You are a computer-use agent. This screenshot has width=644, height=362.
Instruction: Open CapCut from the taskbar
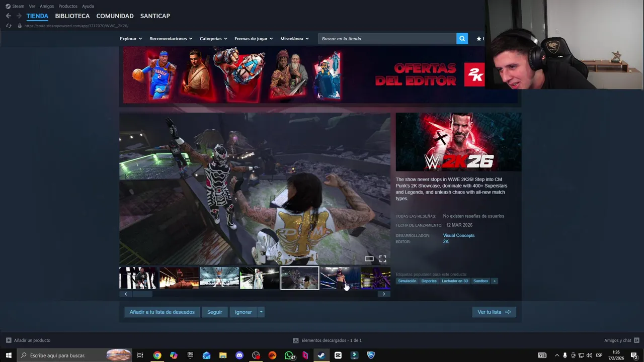click(338, 355)
